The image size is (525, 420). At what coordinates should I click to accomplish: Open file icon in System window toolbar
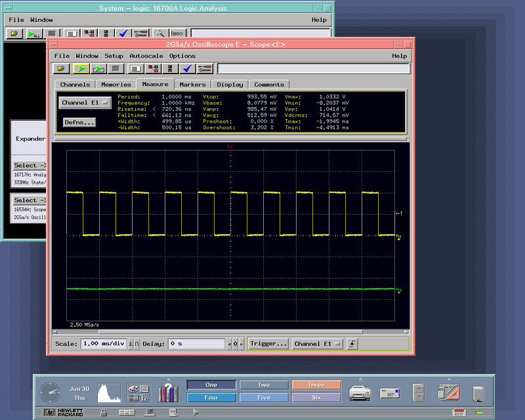(14, 33)
